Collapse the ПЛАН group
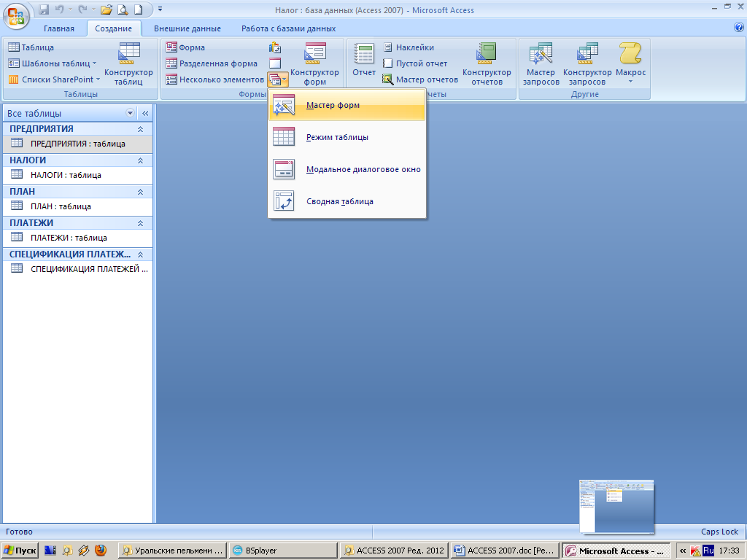Viewport: 747px width, 560px height. pos(140,192)
